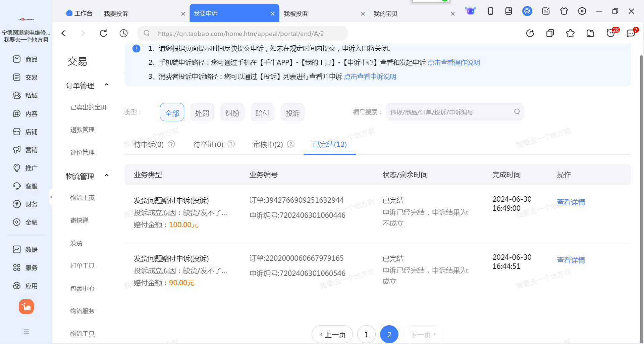Screen dimensions: 644x344
Task: Select the 处罚 type filter
Action: (202, 112)
